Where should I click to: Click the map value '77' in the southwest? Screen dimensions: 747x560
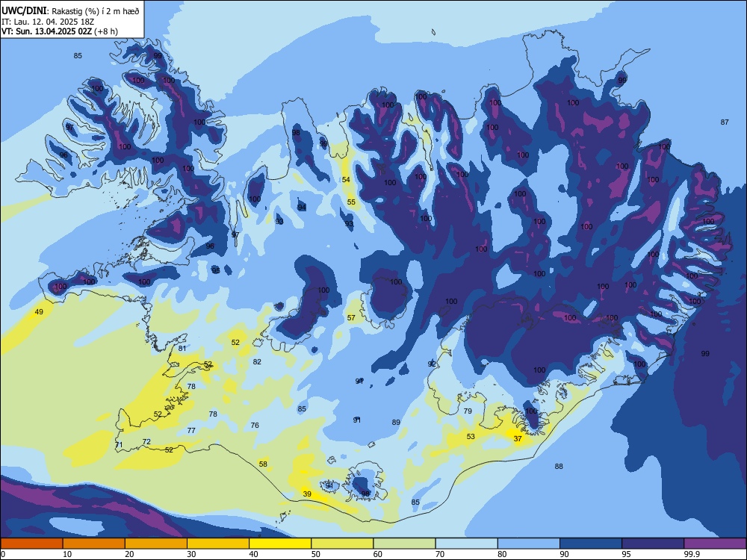click(x=191, y=431)
